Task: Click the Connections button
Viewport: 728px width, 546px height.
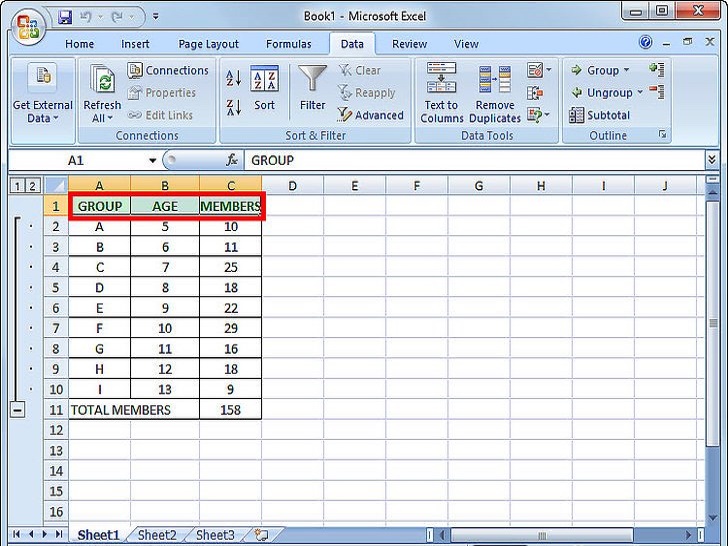Action: 168,70
